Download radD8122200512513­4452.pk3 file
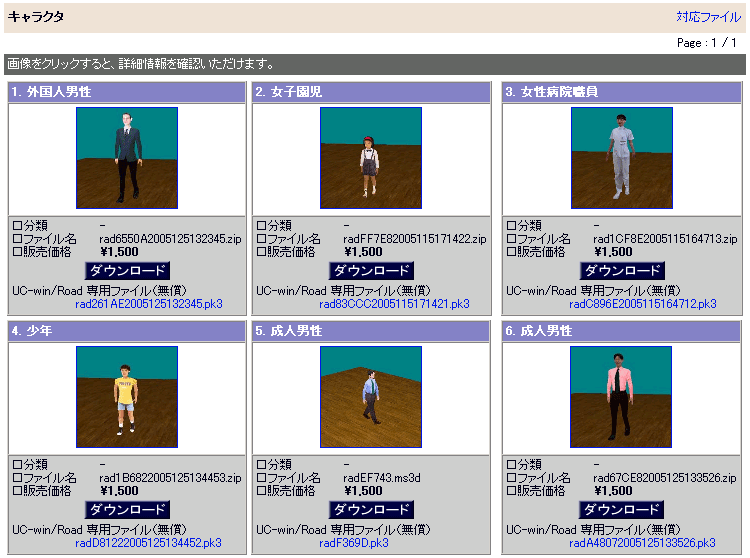Image resolution: width=750 pixels, height=558 pixels. pyautogui.click(x=148, y=543)
